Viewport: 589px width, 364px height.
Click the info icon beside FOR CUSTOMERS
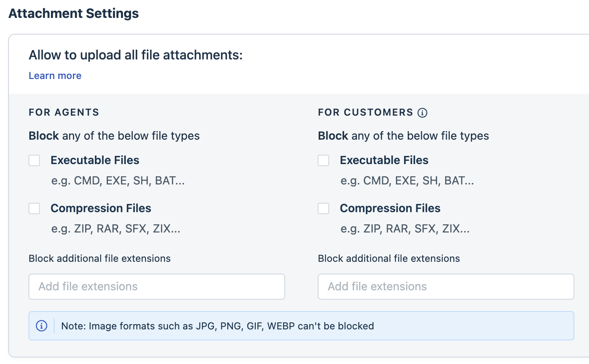tap(422, 113)
